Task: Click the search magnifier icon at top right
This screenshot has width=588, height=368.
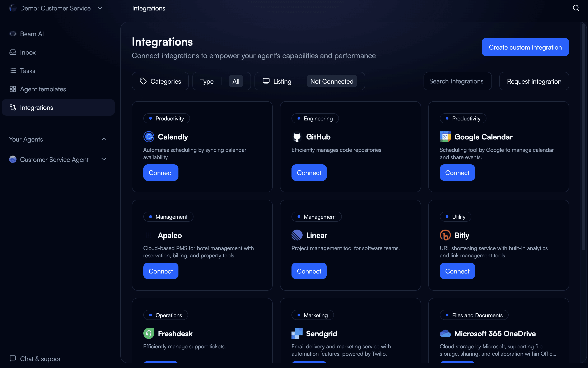Action: point(576,8)
